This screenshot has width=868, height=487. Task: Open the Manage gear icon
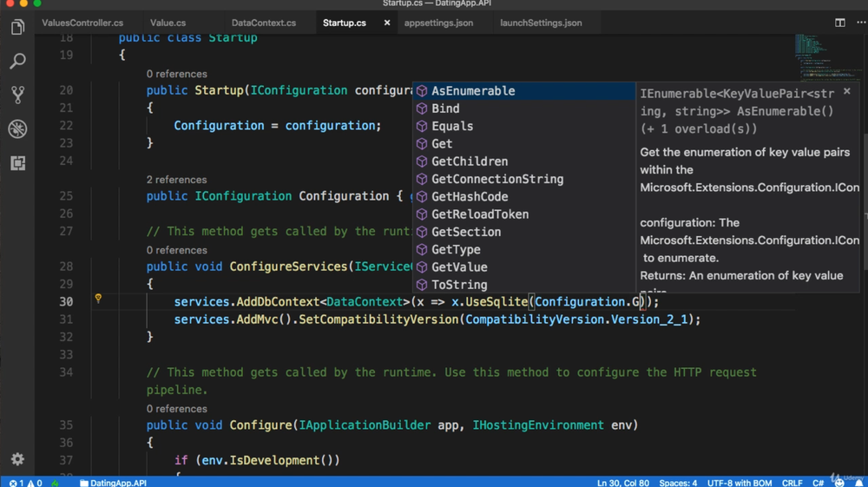tap(17, 458)
